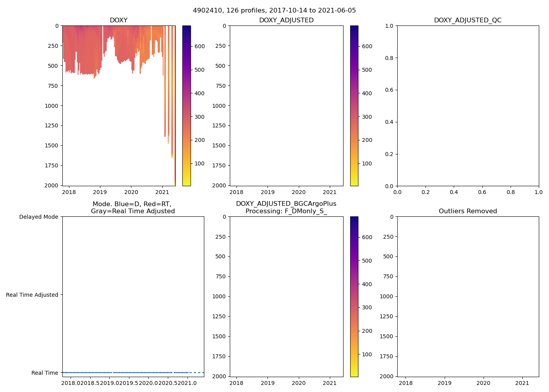Click the Real Time y-axis label
This screenshot has width=549, height=392.
pos(44,373)
